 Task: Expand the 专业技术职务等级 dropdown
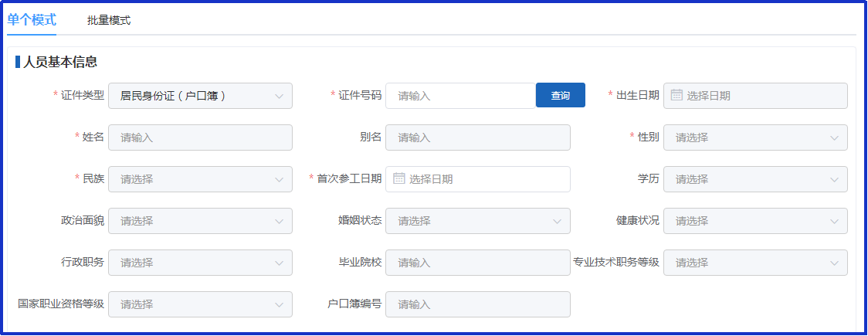pos(755,263)
